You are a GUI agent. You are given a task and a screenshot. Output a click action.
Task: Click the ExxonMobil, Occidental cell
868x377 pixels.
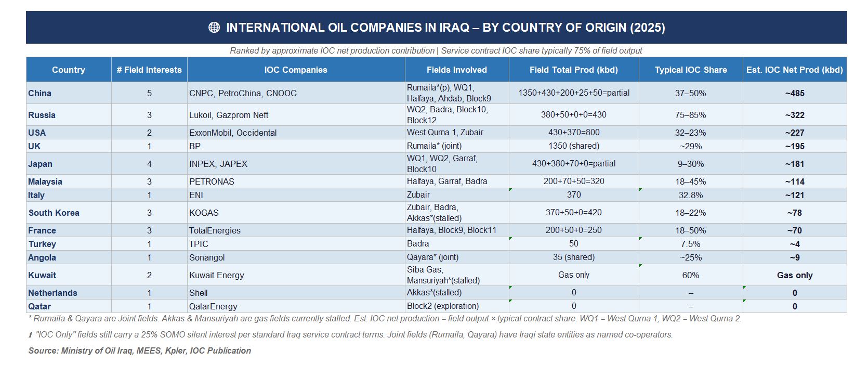(233, 133)
